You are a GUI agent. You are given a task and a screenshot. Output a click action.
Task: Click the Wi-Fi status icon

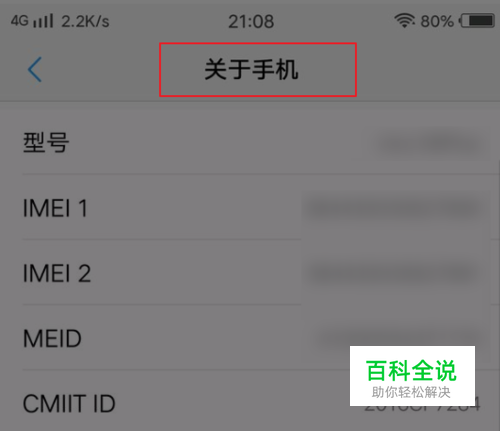click(x=404, y=21)
